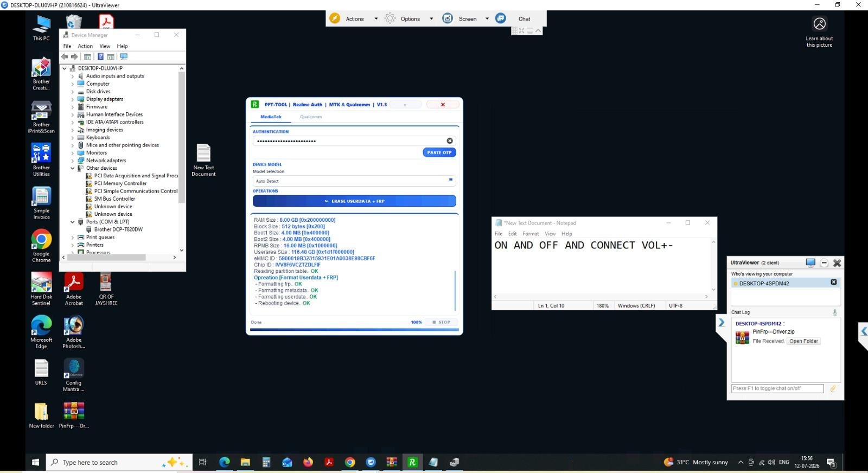This screenshot has width=868, height=473.
Task: Open the Auto Detect model selection dropdown
Action: tap(354, 181)
